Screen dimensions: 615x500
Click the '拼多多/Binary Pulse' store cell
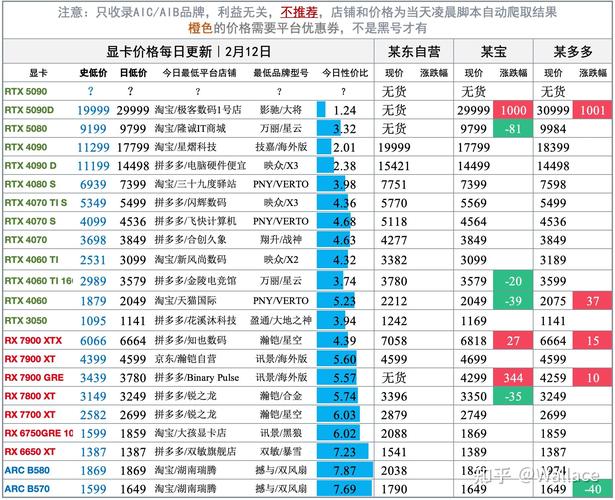(x=197, y=378)
